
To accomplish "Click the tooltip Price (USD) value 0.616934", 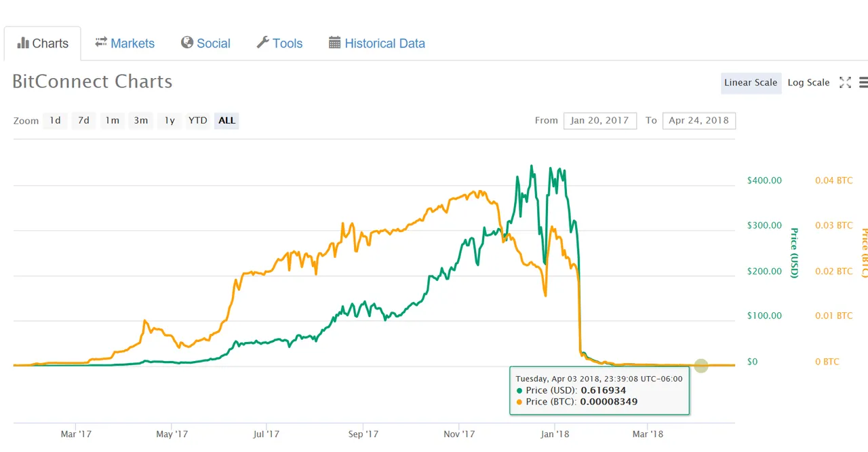I will tap(604, 390).
